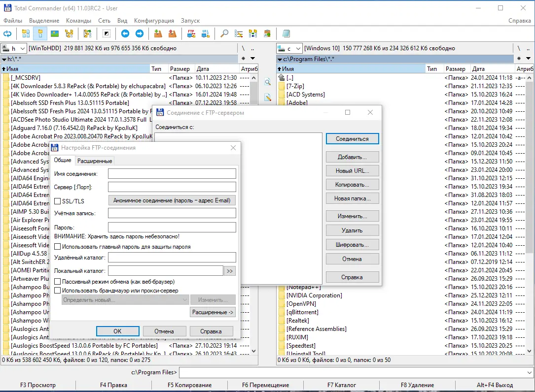This screenshot has width=535, height=392.
Task: Go back with blue left arrow
Action: point(125,33)
